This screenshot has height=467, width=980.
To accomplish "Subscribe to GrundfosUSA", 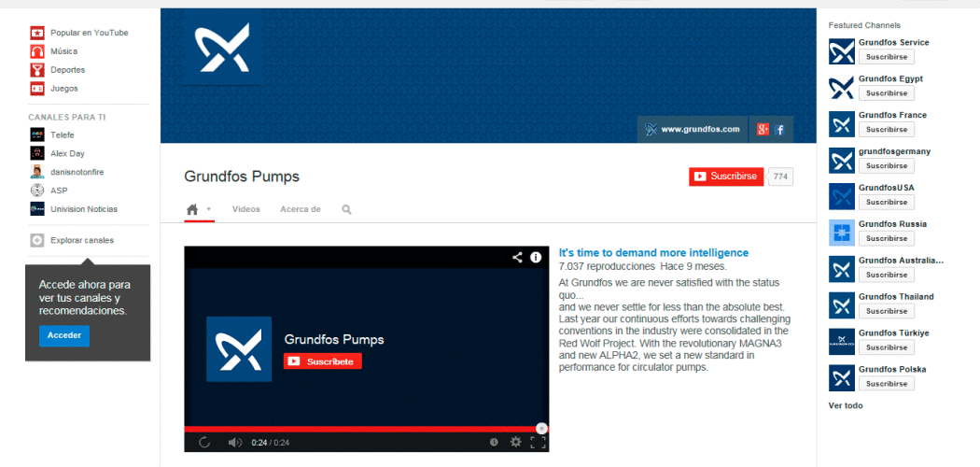I will (x=887, y=202).
